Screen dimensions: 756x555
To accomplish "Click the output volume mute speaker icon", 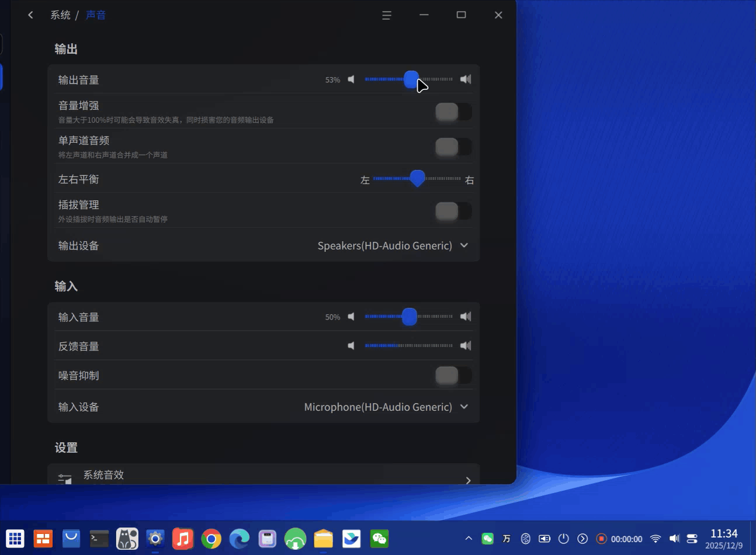I will 351,79.
